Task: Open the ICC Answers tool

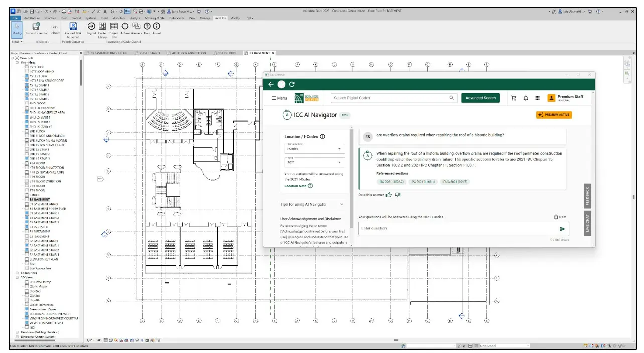Action: click(x=137, y=28)
